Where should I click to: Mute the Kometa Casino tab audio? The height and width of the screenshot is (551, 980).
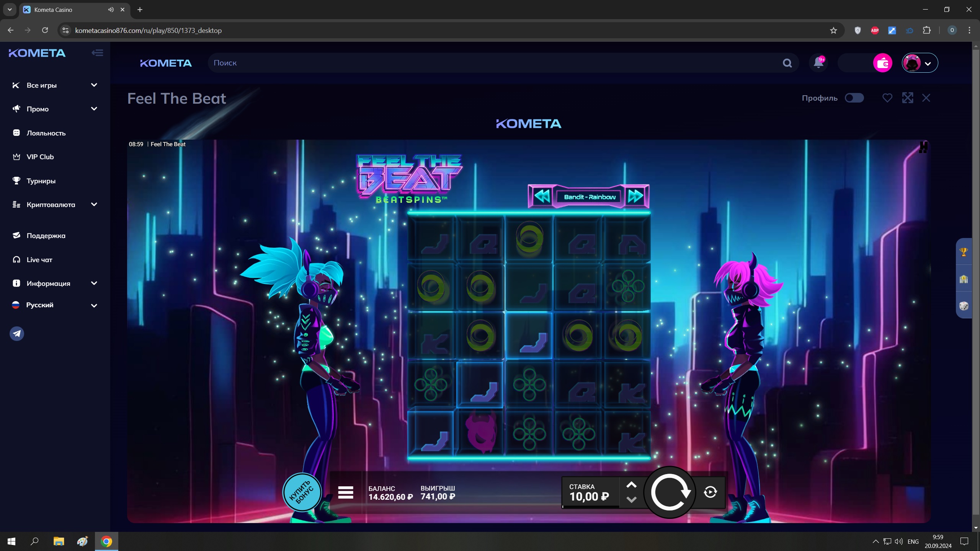click(111, 10)
